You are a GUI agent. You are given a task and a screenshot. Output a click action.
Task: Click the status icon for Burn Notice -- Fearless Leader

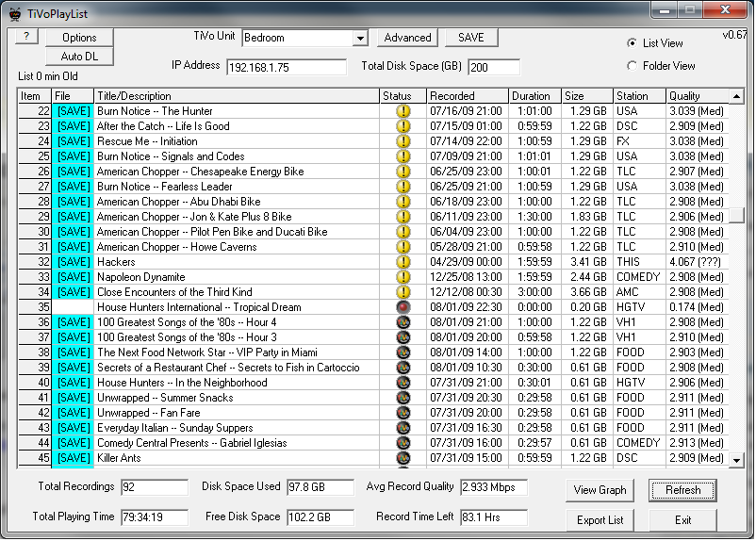[x=403, y=187]
